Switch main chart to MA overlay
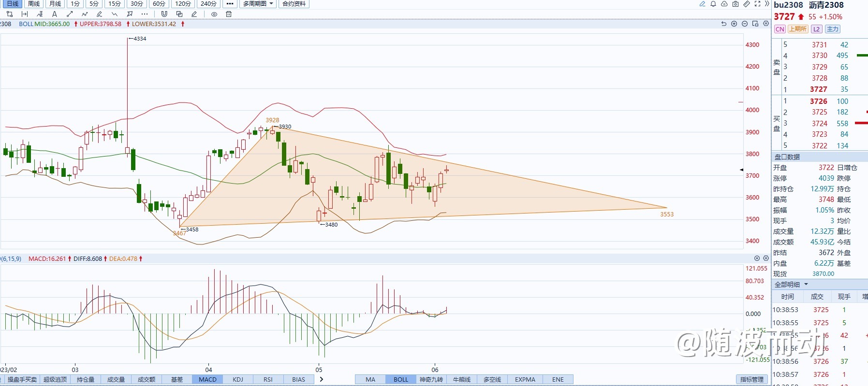The height and width of the screenshot is (386, 868). 370,380
